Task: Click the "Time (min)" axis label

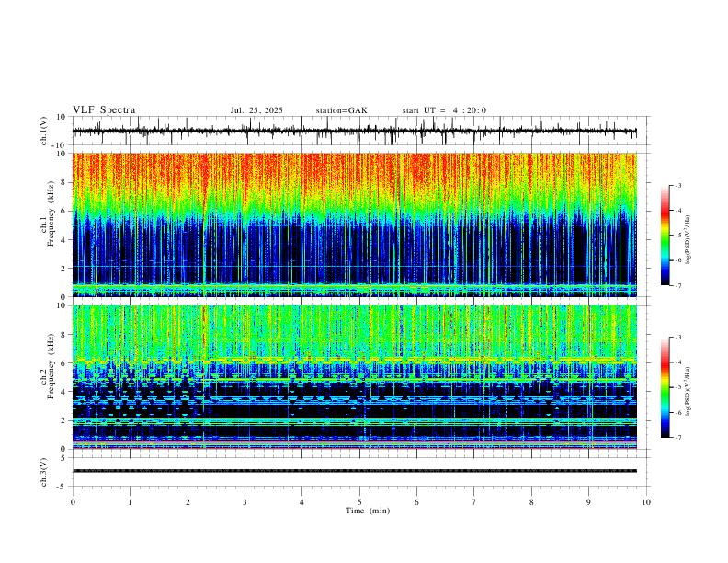Action: click(368, 511)
